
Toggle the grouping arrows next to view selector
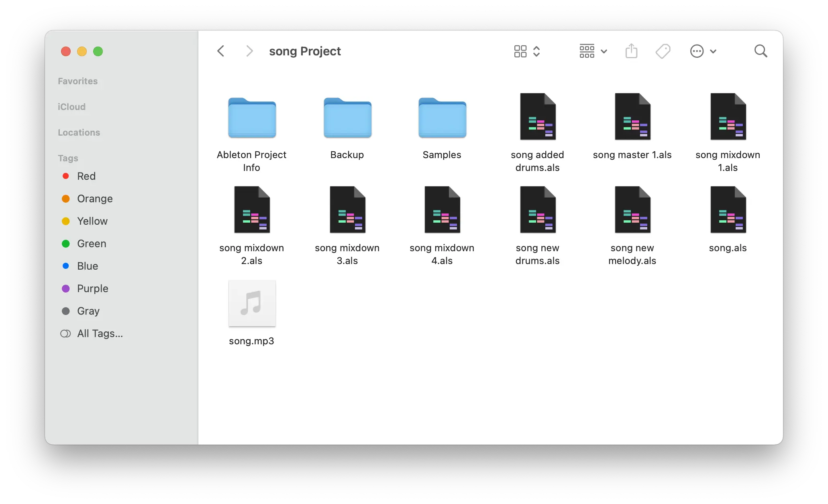point(537,51)
